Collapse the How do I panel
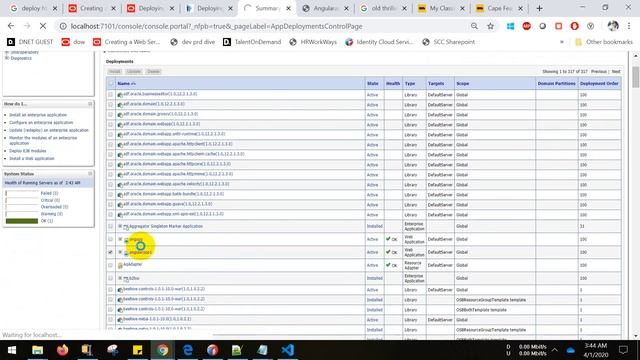Image resolution: width=640 pixels, height=360 pixels. [x=90, y=104]
